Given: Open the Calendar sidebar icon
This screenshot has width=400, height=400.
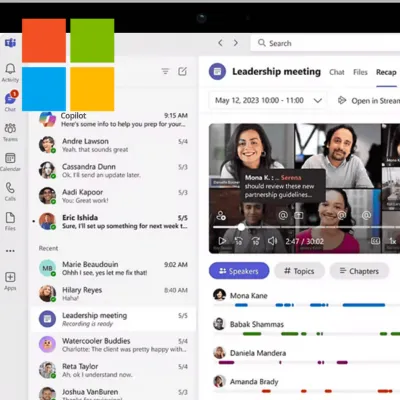Looking at the screenshot, I should (10, 162).
